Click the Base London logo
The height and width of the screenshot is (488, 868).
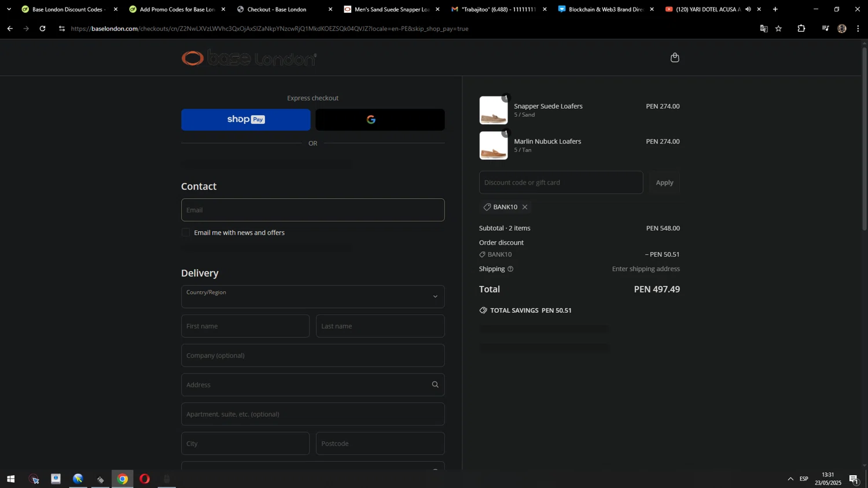(x=249, y=58)
